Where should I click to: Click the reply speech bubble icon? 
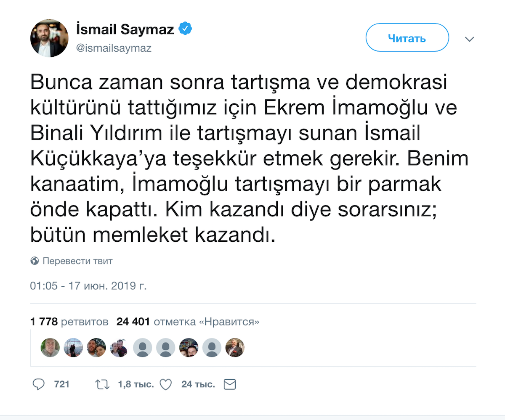[x=39, y=384]
